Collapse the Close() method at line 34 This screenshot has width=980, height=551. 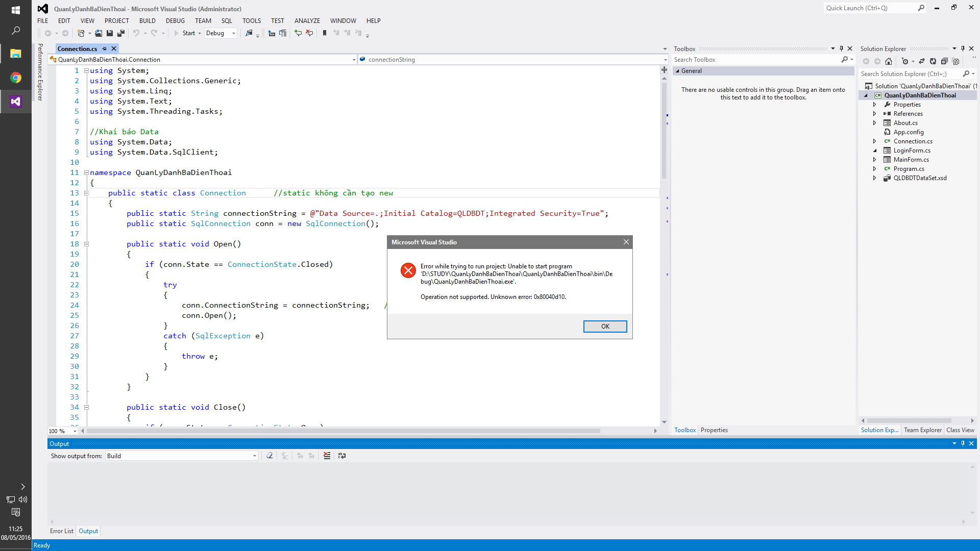coord(86,407)
